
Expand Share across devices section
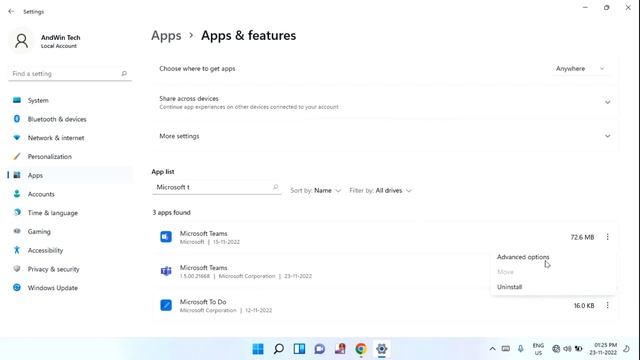[x=384, y=102]
